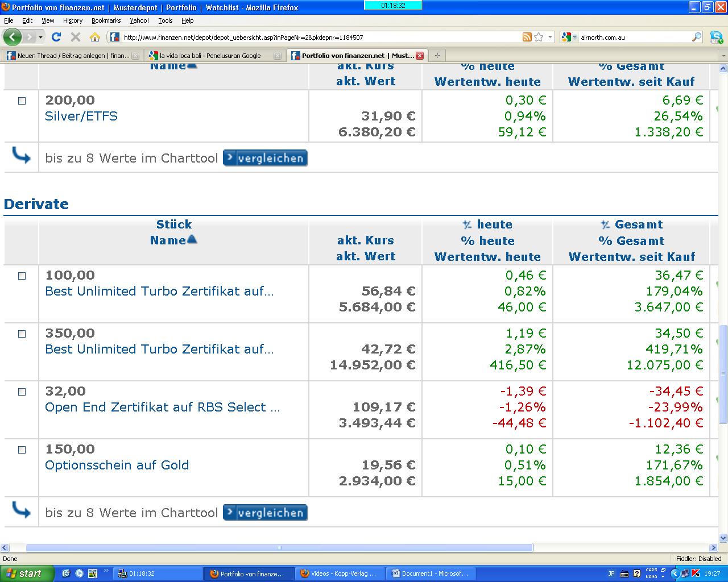Subscribe via the RSS feed icon
The image size is (728, 582).
(x=527, y=37)
